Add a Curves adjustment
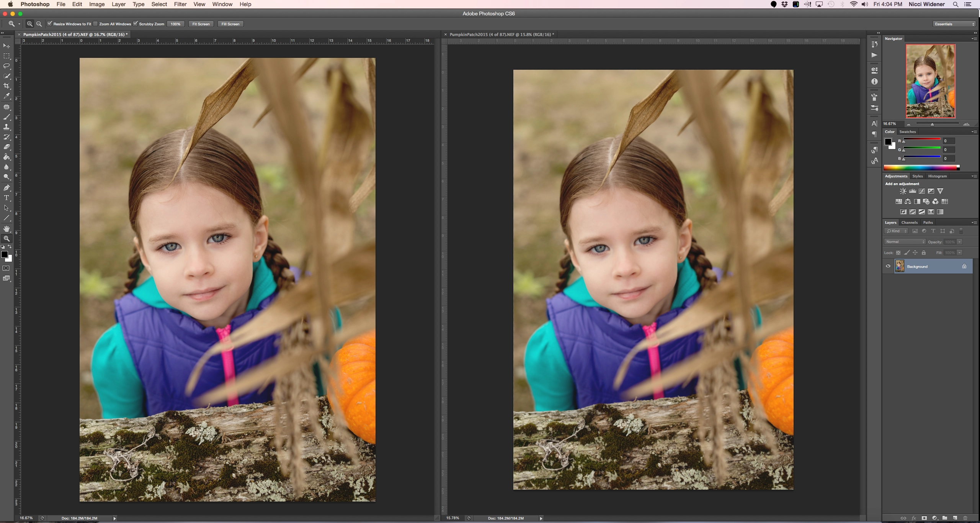This screenshot has width=980, height=523. 922,191
